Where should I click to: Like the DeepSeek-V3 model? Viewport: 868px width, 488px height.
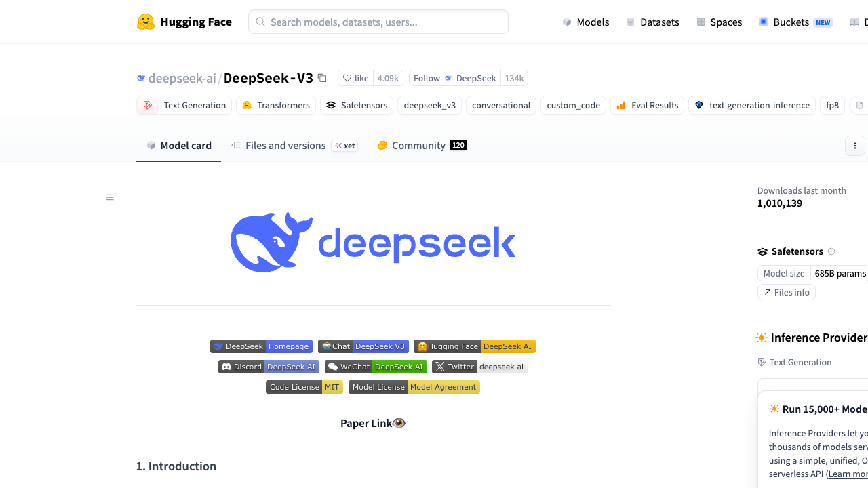pos(356,78)
